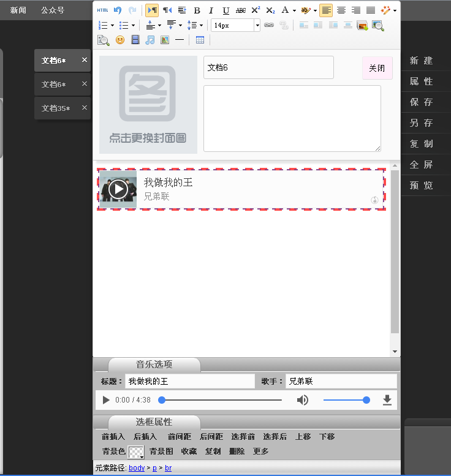Toggle right-to-left text direction
451x476 pixels.
point(167,10)
